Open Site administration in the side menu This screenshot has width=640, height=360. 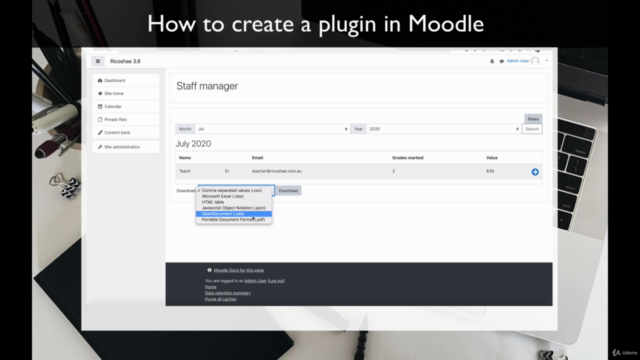coord(126,147)
